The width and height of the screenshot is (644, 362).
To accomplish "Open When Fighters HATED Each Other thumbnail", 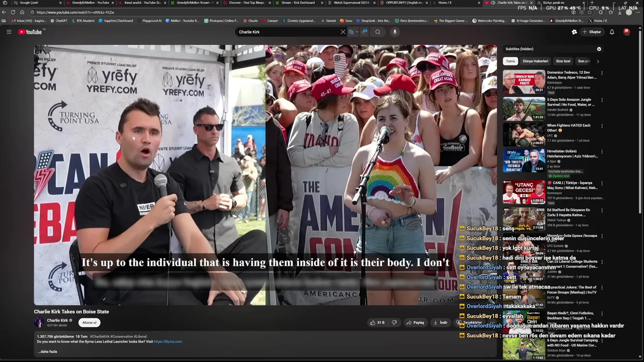I will click(x=524, y=134).
